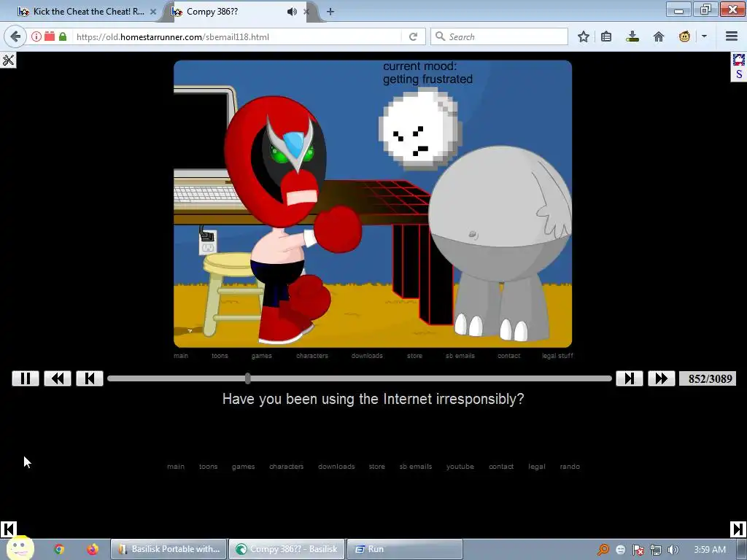The width and height of the screenshot is (747, 560).
Task: Click the step-forward frame button
Action: coord(630,378)
